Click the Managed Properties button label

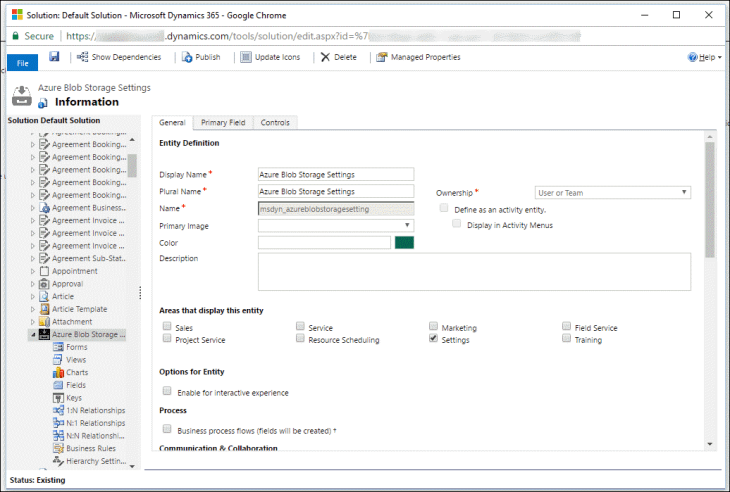click(x=426, y=57)
